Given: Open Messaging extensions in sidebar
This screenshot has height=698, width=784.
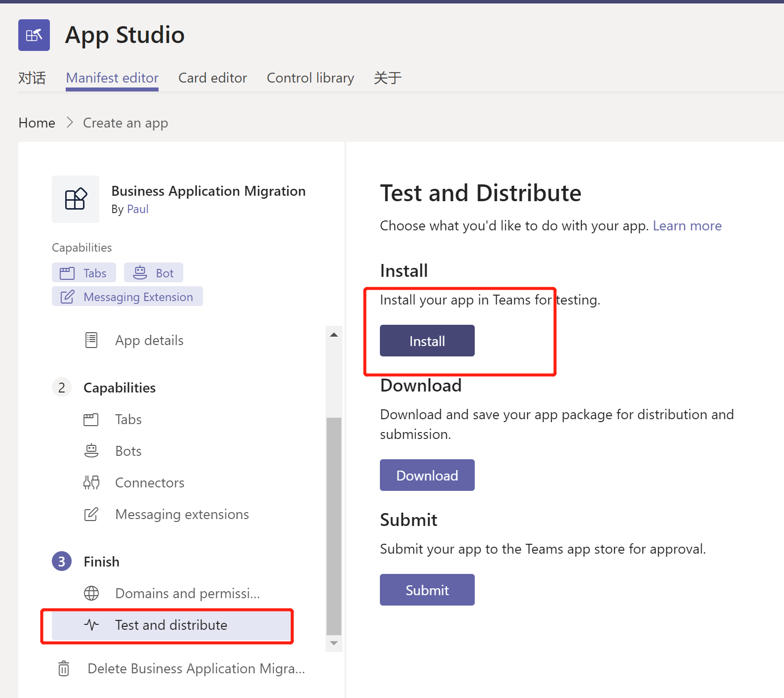Looking at the screenshot, I should coord(182,514).
